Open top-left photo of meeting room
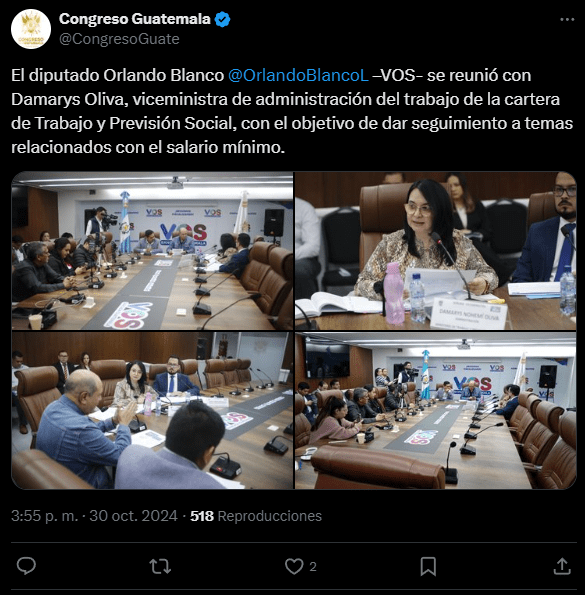This screenshot has height=595, width=585. (152, 251)
